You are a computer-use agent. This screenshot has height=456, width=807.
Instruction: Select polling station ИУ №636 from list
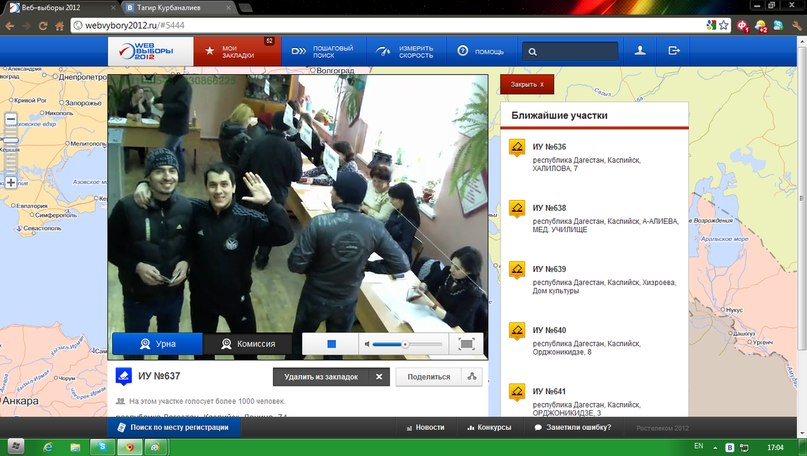pyautogui.click(x=549, y=147)
